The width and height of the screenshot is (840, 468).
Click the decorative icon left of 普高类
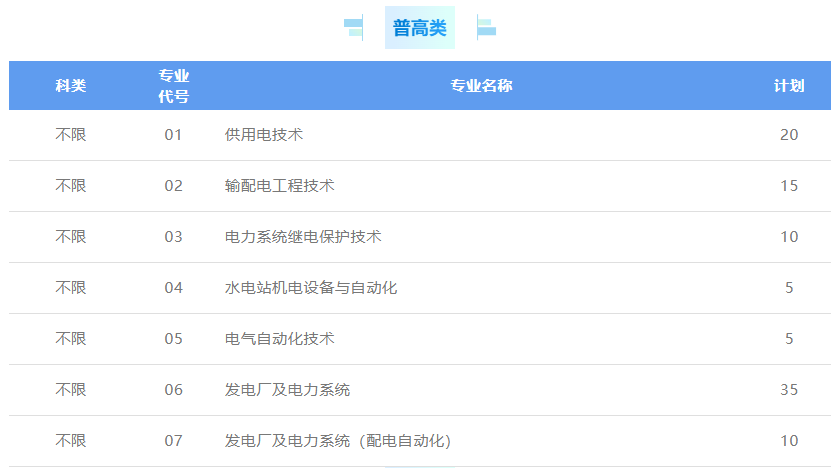353,28
